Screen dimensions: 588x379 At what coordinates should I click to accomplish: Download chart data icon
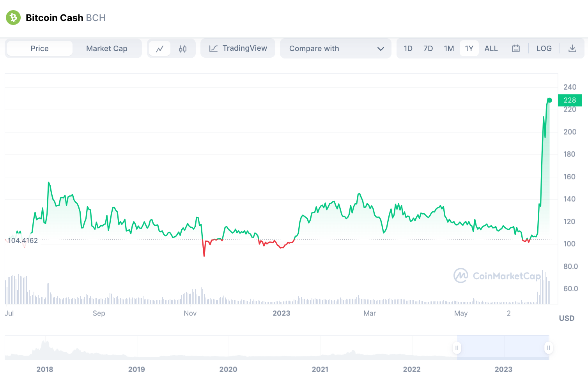572,48
